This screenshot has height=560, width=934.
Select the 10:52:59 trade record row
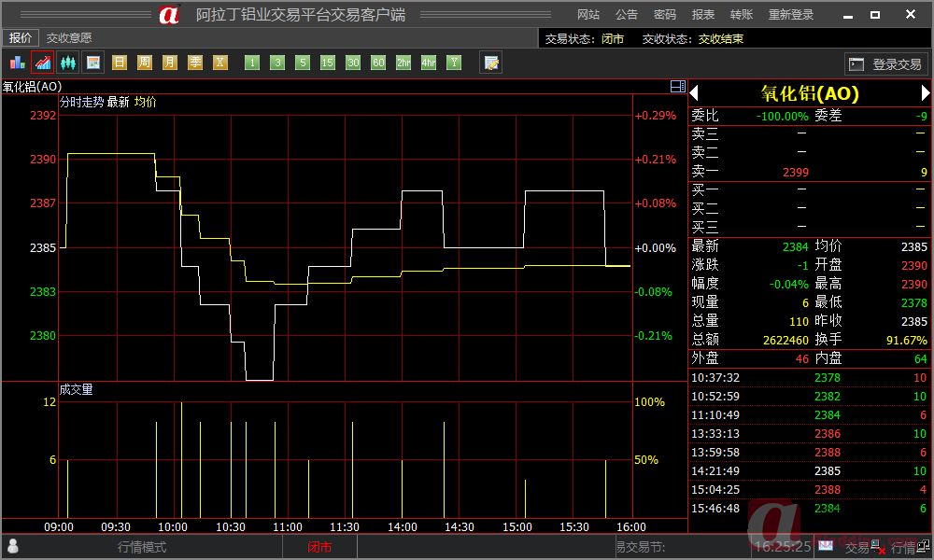[809, 397]
